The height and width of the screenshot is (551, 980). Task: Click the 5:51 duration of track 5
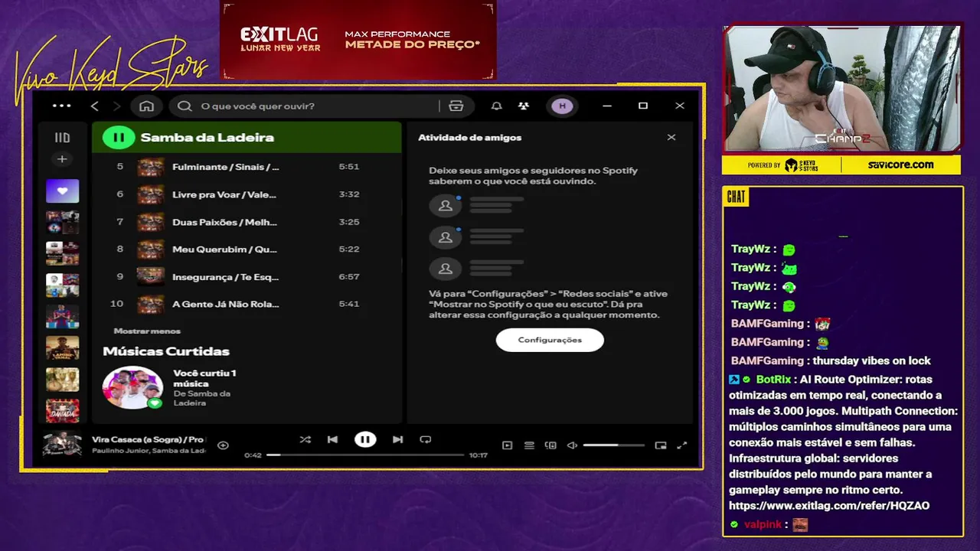click(x=348, y=167)
